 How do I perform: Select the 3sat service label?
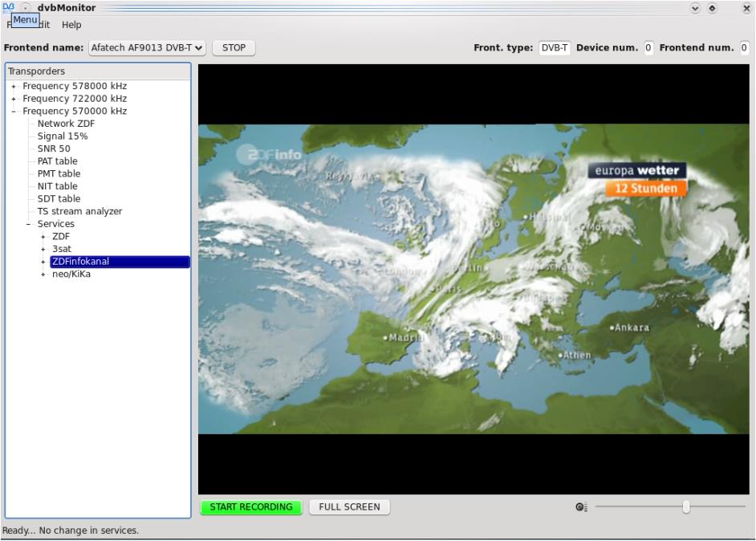62,250
